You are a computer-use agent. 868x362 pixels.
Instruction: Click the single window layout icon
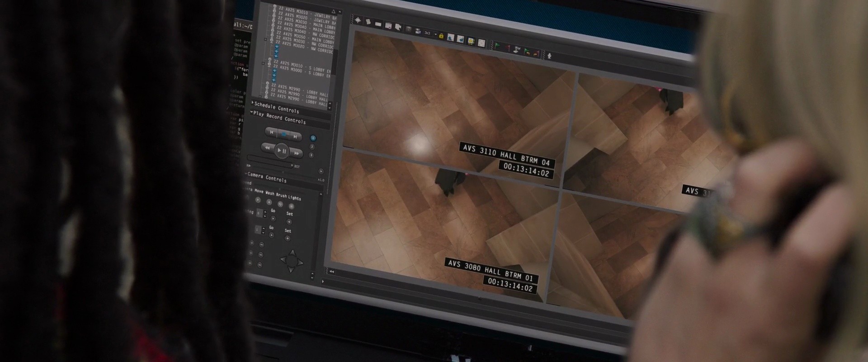(x=388, y=26)
